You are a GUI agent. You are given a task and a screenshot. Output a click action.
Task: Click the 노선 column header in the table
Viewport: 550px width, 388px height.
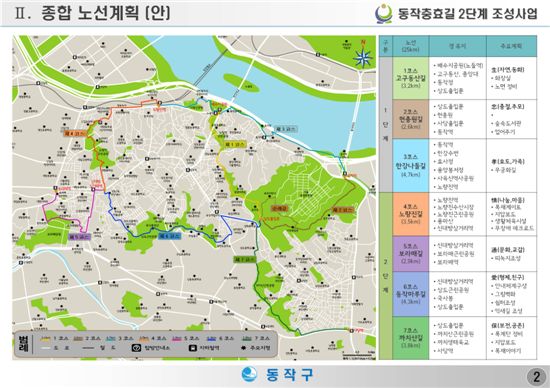click(410, 46)
